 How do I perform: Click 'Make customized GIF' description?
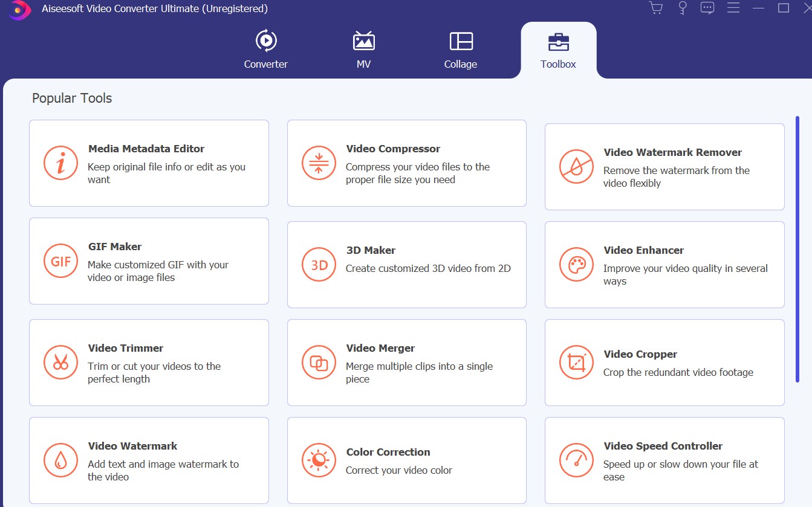pyautogui.click(x=158, y=271)
